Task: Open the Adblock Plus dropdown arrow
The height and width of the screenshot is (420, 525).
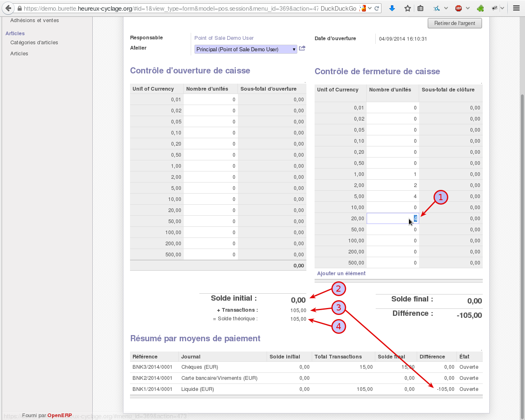Action: click(468, 8)
